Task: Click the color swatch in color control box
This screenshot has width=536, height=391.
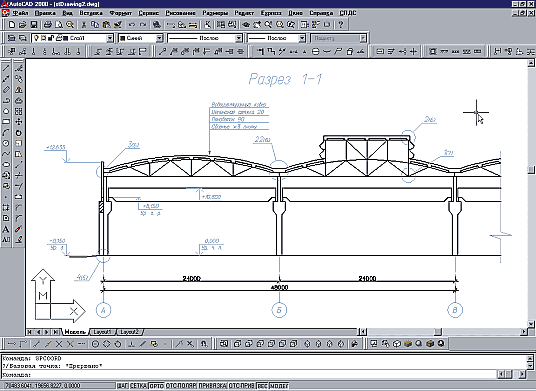Action: pos(122,38)
